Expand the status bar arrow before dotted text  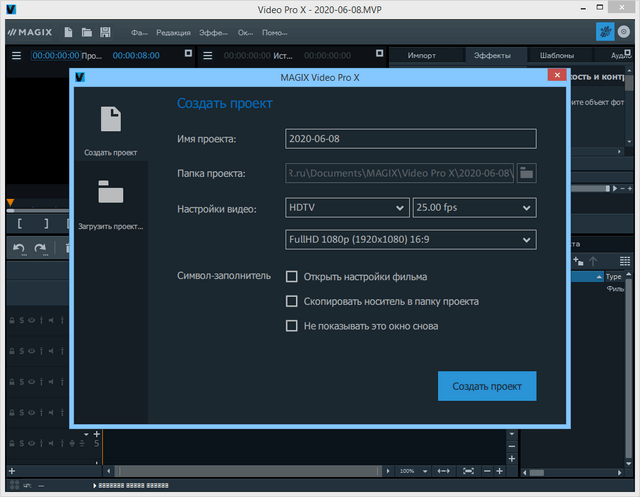pyautogui.click(x=95, y=486)
